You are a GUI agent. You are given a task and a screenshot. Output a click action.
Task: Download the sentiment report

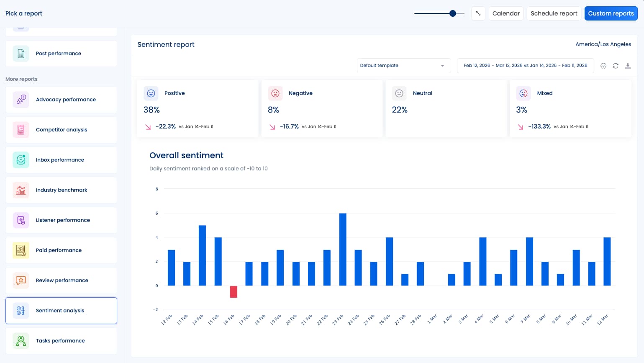[628, 66]
